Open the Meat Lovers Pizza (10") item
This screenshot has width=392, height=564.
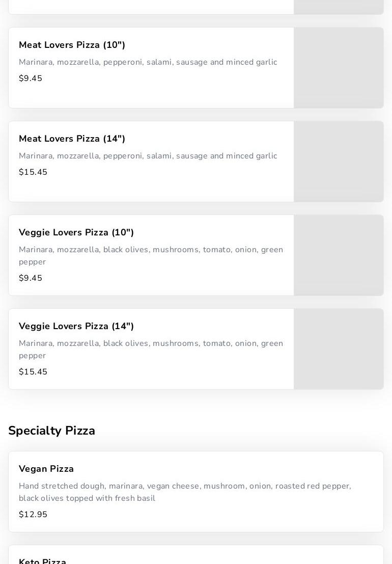72,45
